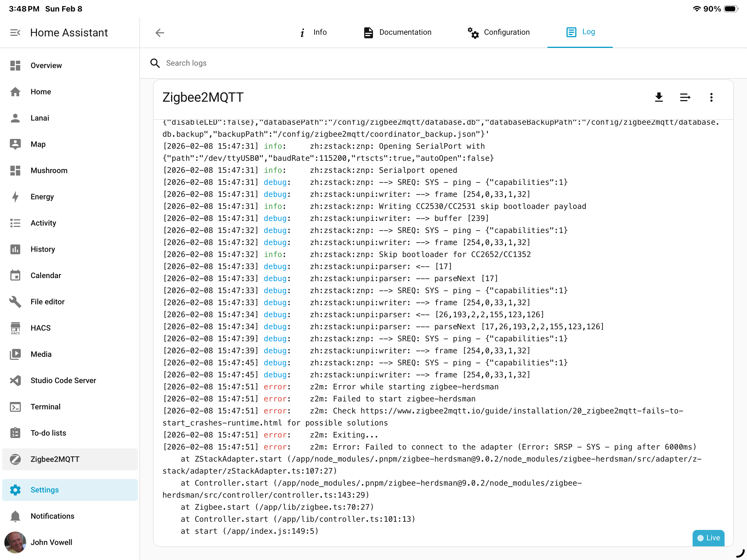The width and height of the screenshot is (747, 560).
Task: Collapse the Home Assistant sidebar menu
Action: 15,33
